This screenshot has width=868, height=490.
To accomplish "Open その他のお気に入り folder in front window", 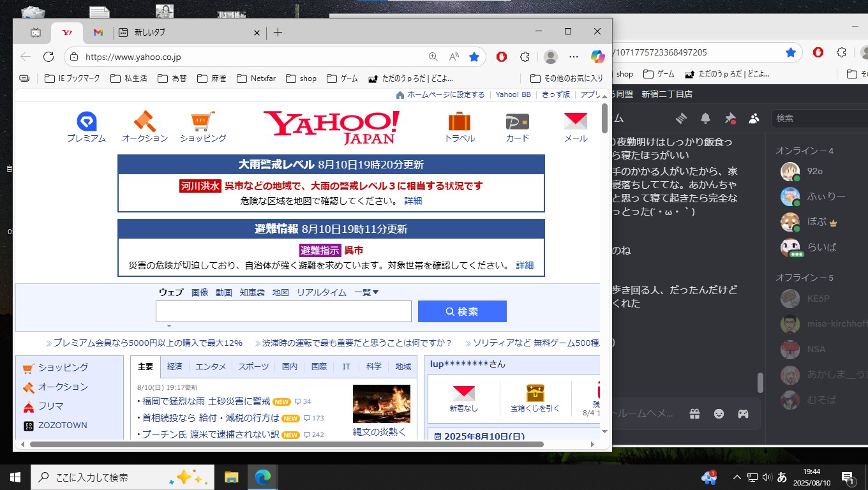I will [567, 78].
